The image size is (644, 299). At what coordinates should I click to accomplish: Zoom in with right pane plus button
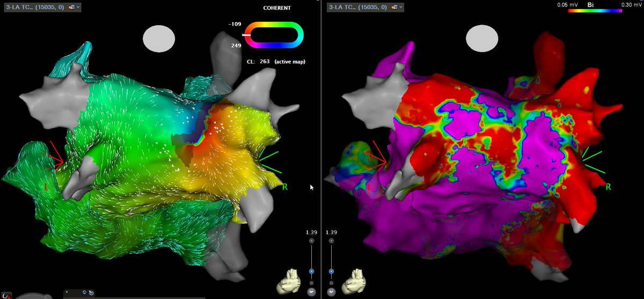point(331,241)
